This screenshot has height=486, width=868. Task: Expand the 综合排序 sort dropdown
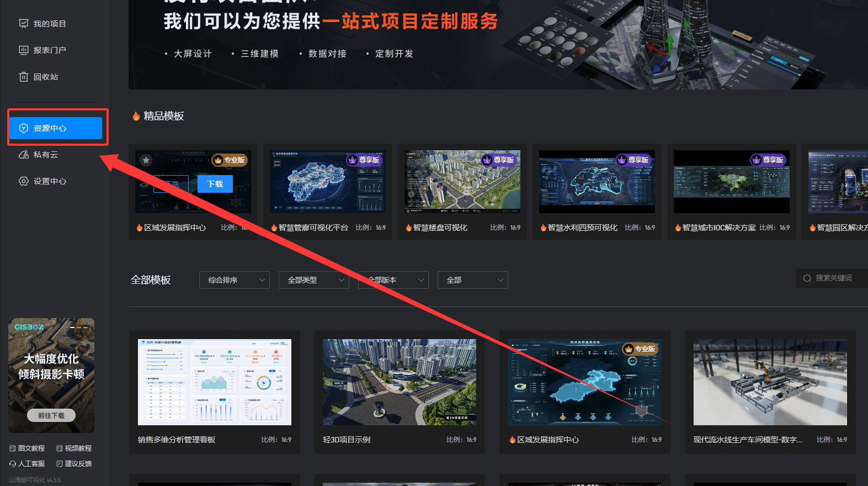coord(235,280)
